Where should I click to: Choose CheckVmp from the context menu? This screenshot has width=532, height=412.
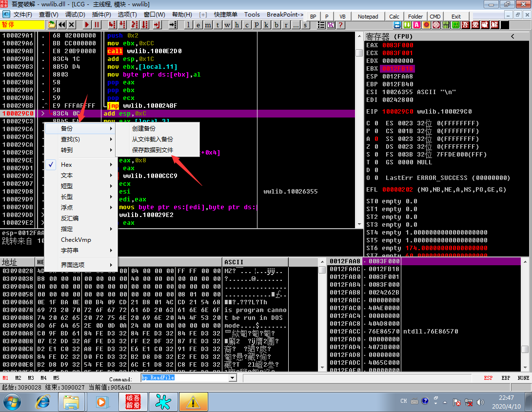click(81, 239)
